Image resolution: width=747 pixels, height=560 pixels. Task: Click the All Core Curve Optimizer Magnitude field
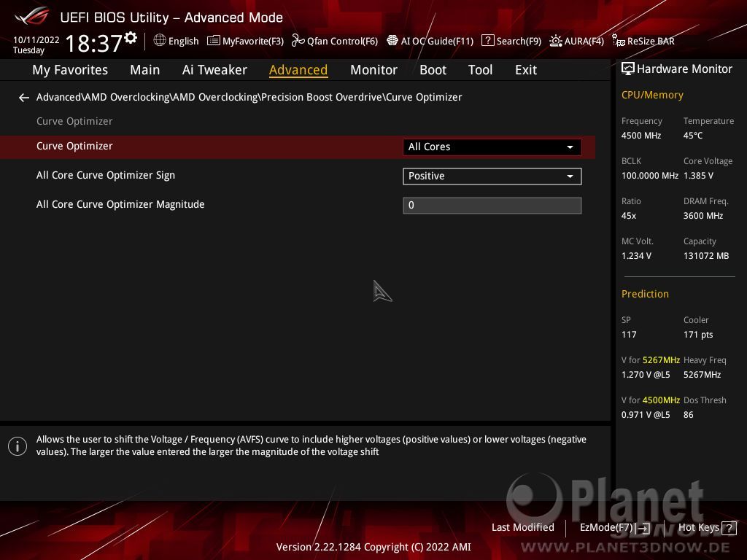click(x=492, y=205)
